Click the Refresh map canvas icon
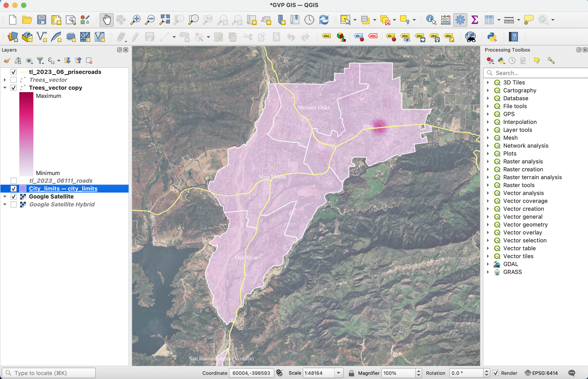This screenshot has width=588, height=379. click(324, 20)
